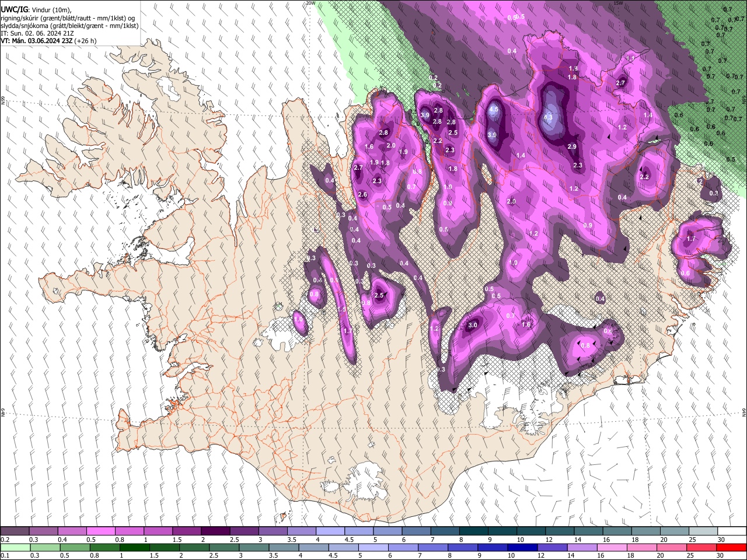The height and width of the screenshot is (560, 747).
Task: Click the 2.6 precipitation value on the map
Action: coord(362,195)
